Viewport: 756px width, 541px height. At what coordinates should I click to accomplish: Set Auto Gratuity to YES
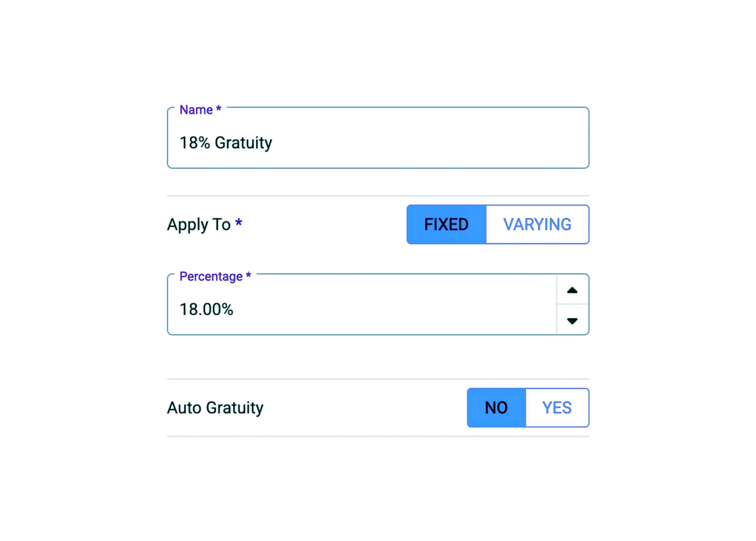pyautogui.click(x=557, y=408)
